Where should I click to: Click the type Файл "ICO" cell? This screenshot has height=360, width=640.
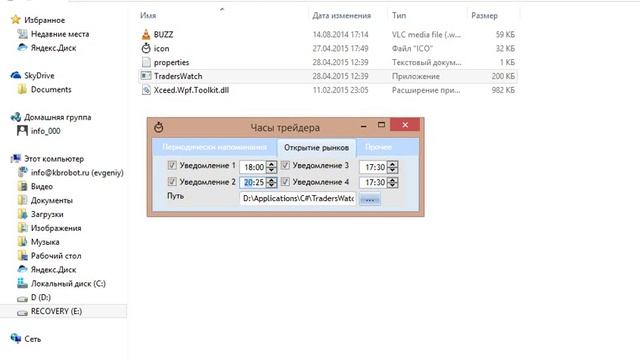click(412, 49)
